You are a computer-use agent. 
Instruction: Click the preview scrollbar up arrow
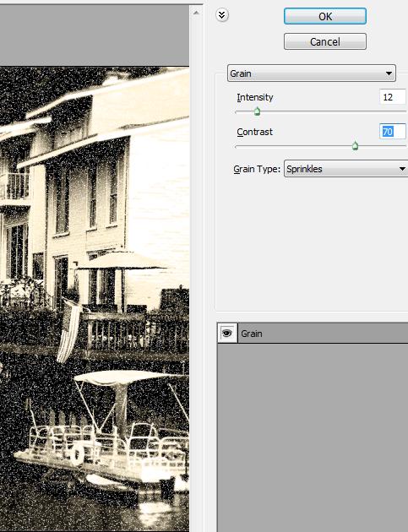(x=196, y=13)
